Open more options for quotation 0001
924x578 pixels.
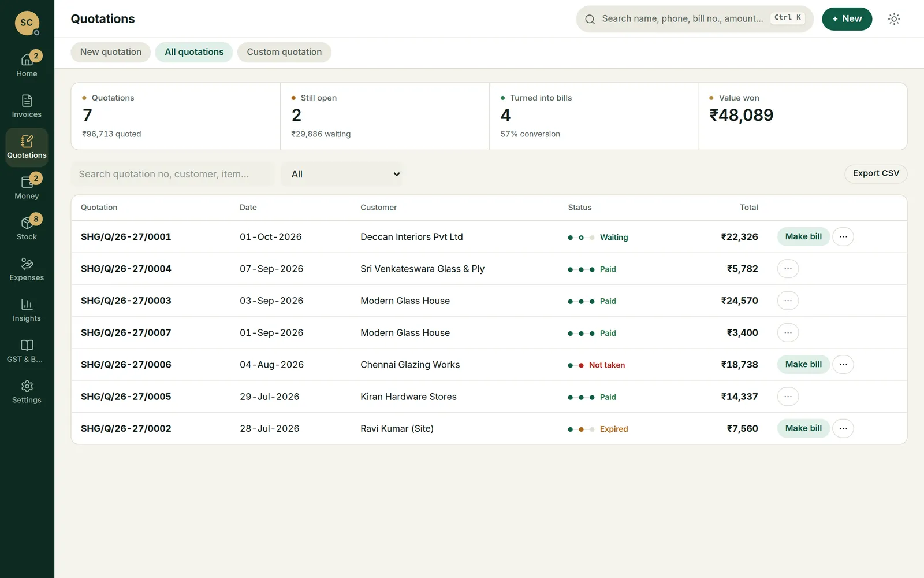(x=843, y=237)
